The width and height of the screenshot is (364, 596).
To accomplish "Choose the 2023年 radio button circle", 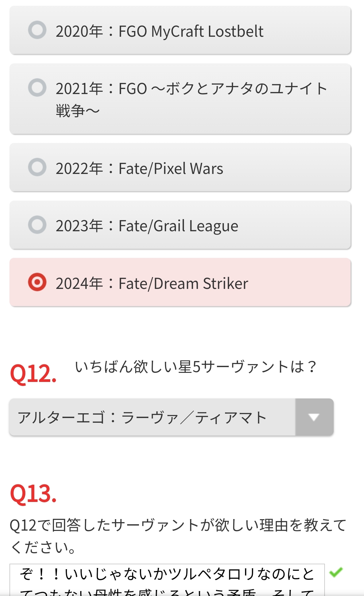I will coord(37,225).
